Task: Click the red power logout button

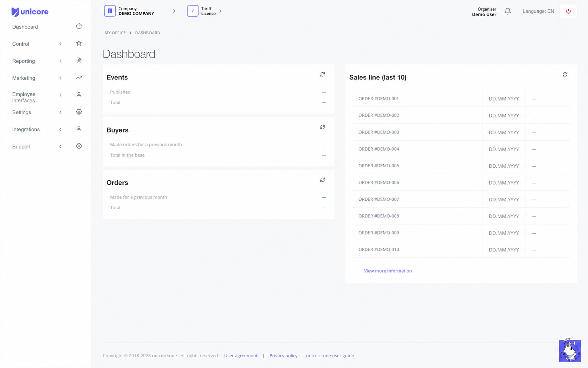Action: point(568,11)
